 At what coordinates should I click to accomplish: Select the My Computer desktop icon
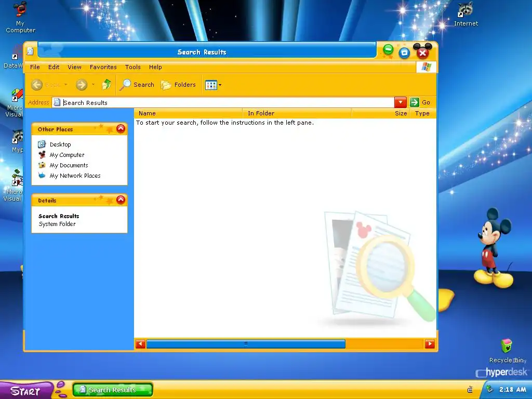[20, 17]
